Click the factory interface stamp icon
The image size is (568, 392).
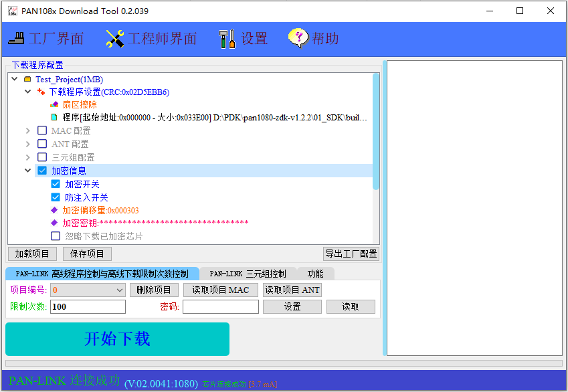click(16, 38)
